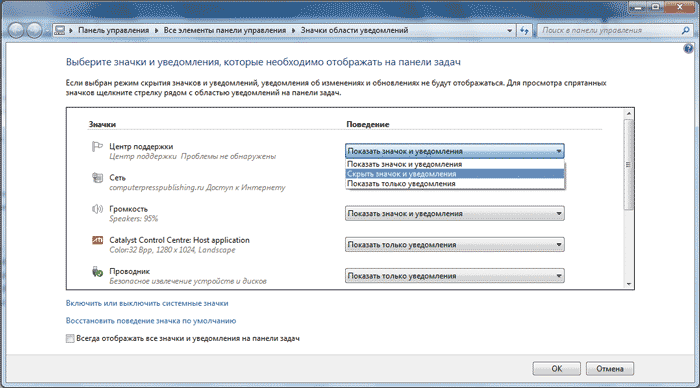Viewport: 700px width, 388px height.
Task: Open Включить или выключить системные значки link
Action: [x=147, y=303]
